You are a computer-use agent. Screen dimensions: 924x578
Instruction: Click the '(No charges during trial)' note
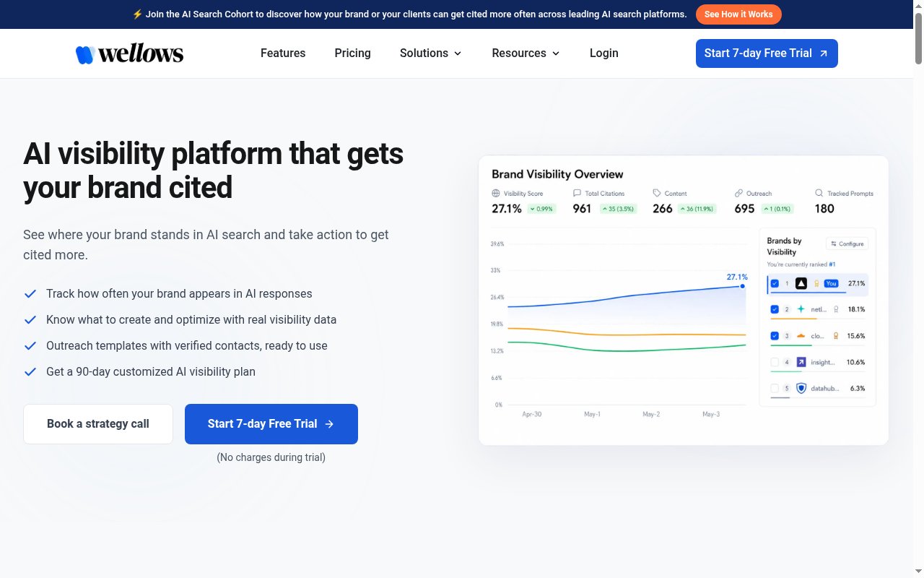click(x=271, y=457)
